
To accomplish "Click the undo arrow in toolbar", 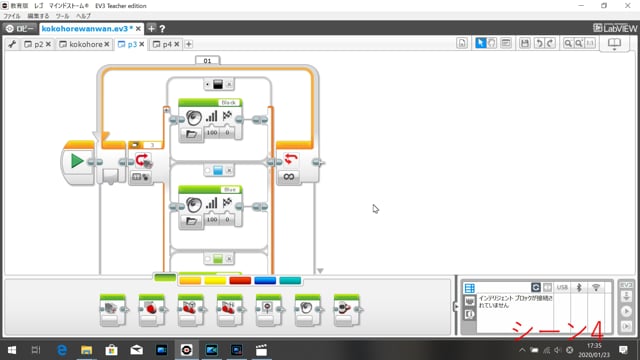I will coord(539,43).
